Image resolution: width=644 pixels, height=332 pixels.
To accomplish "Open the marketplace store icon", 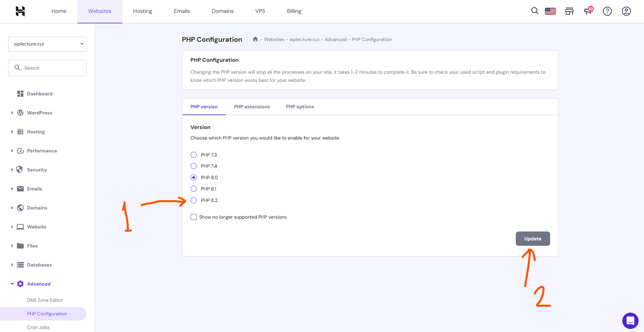I will point(569,11).
